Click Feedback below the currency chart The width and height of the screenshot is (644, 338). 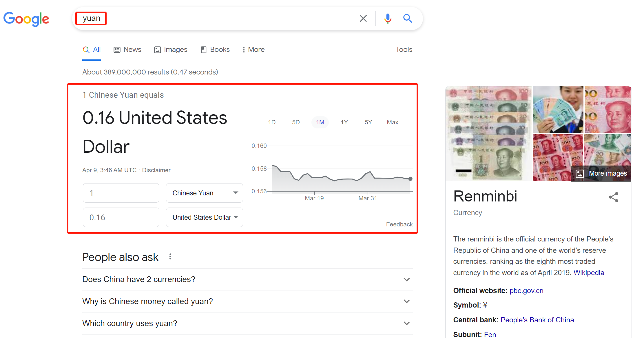(x=399, y=224)
